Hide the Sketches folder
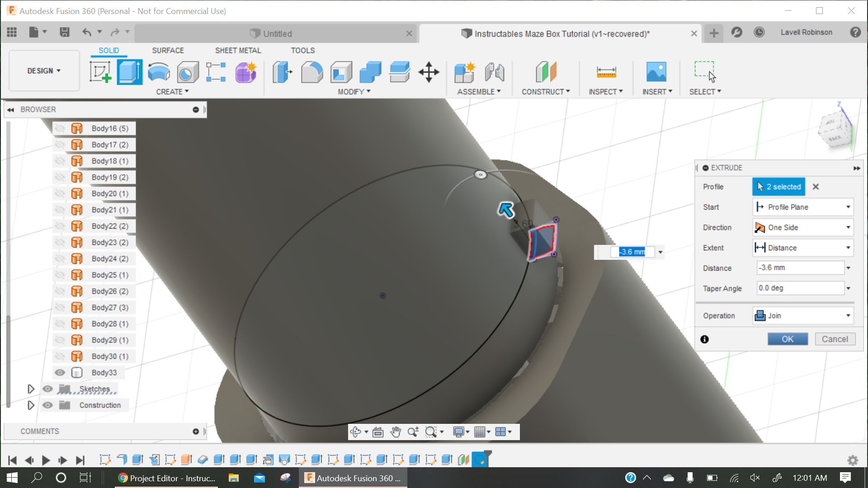 coord(47,389)
